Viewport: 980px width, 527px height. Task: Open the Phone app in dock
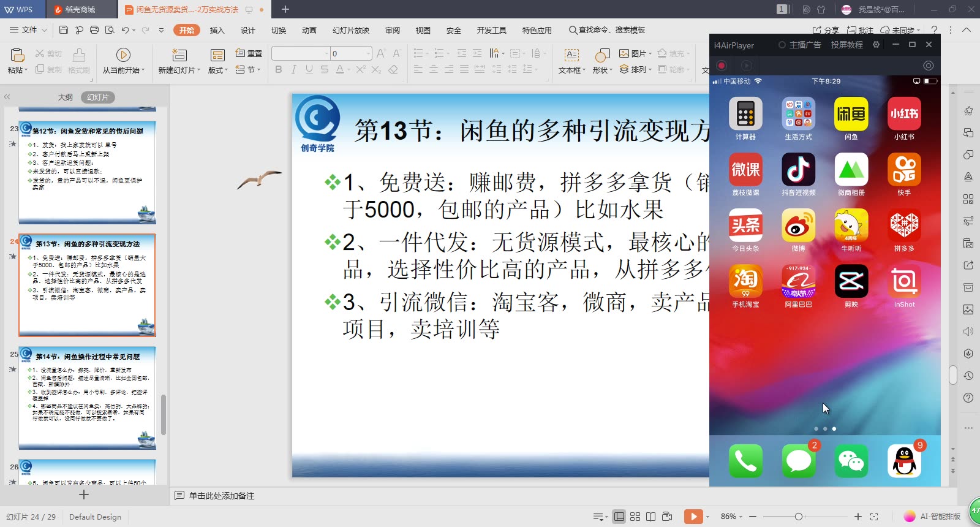[745, 461]
